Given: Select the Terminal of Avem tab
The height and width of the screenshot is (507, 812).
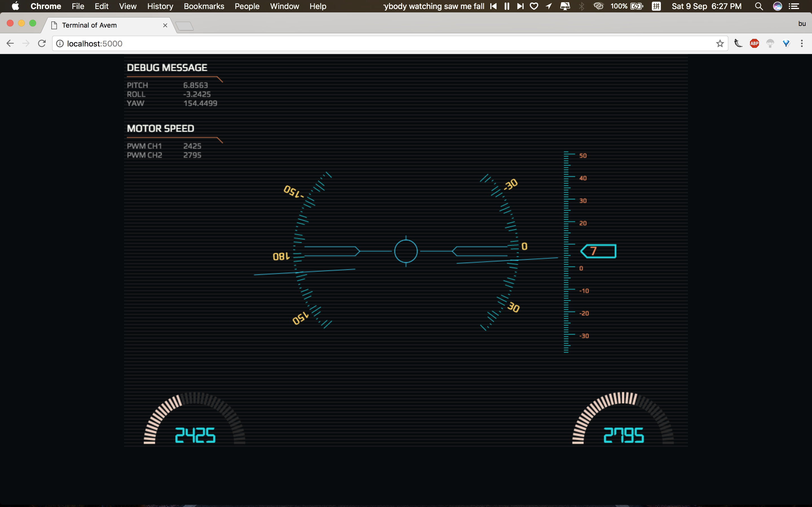Looking at the screenshot, I should (101, 25).
